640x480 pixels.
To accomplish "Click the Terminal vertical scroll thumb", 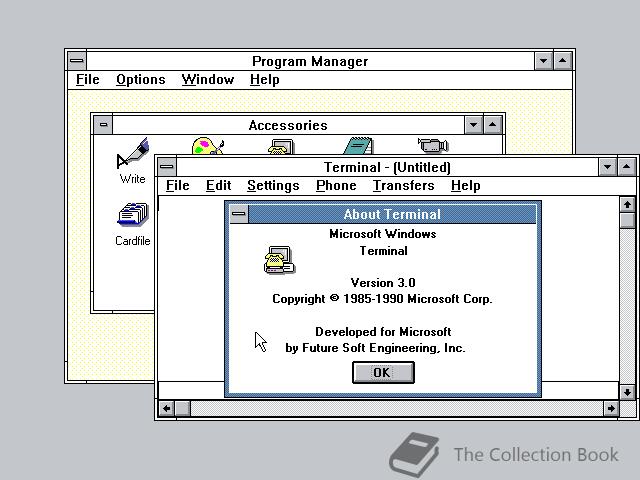I will 627,220.
